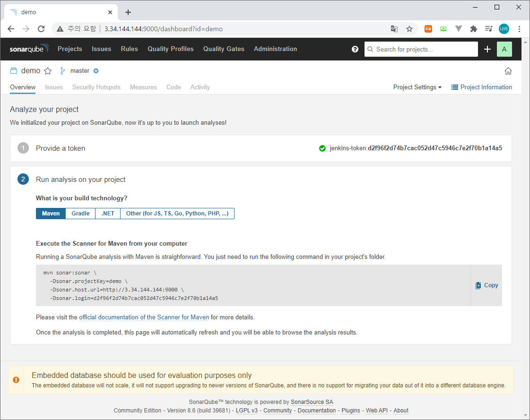Click the translate page icon in address bar

(394, 29)
